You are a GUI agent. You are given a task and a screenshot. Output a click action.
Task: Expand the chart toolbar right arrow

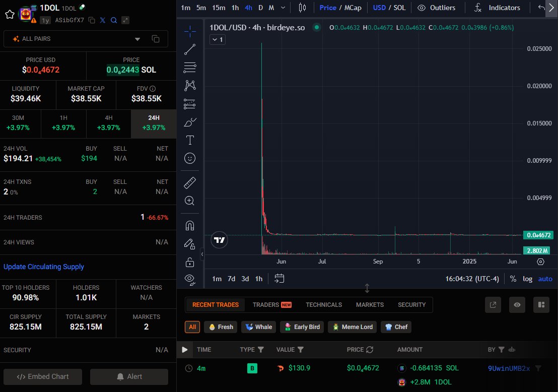point(551,8)
